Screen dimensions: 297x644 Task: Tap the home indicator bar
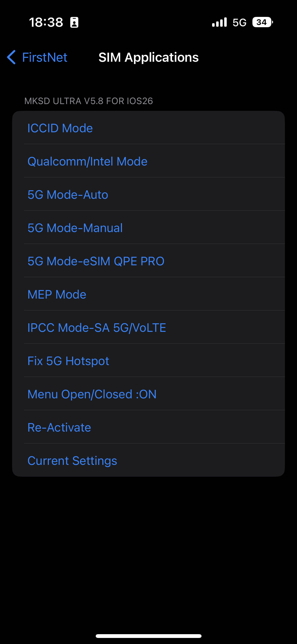pyautogui.click(x=148, y=636)
